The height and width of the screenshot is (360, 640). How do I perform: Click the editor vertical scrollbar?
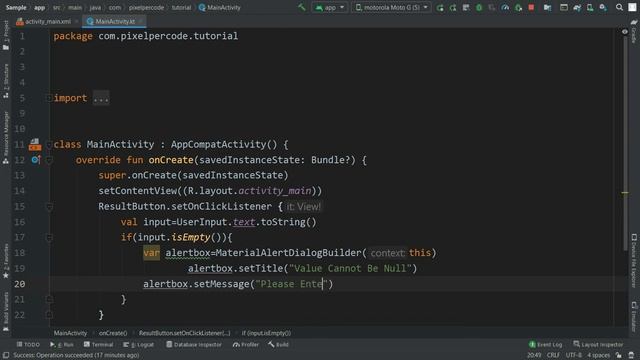tap(625, 143)
